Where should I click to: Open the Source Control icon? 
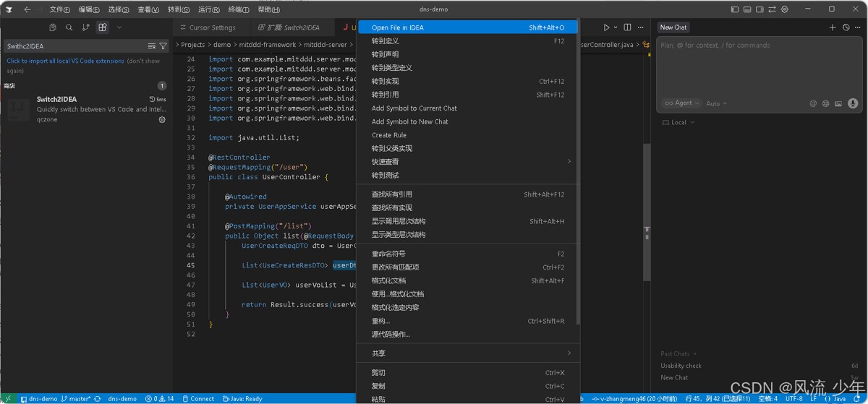point(86,27)
